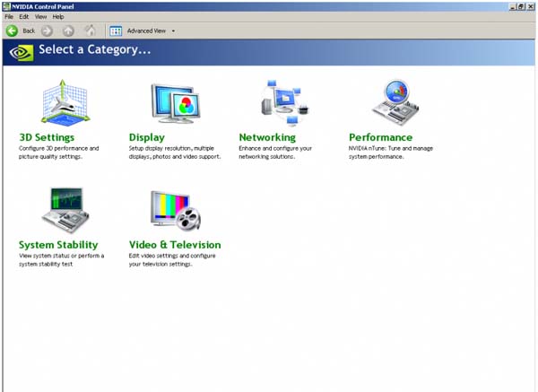Click the Video & Television heading link
The image size is (538, 392).
[175, 245]
